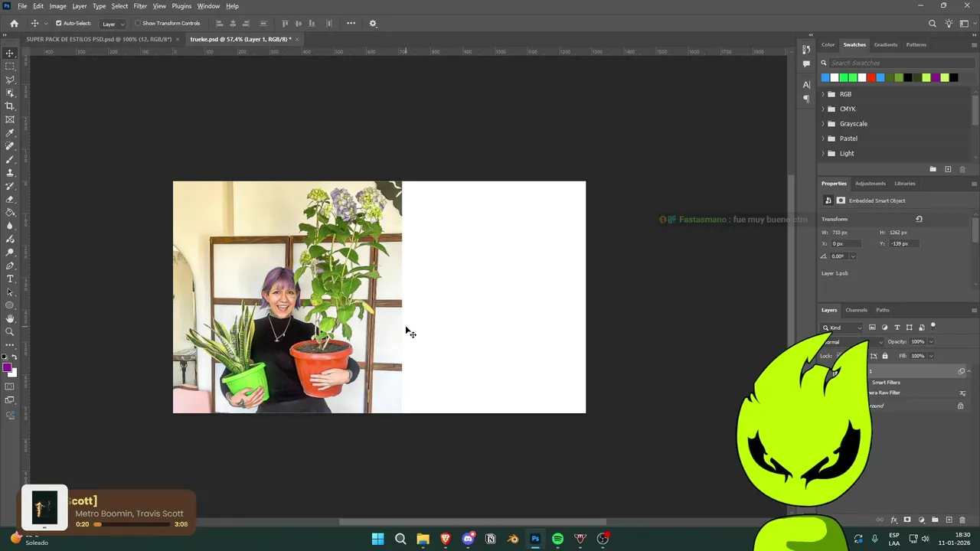This screenshot has width=980, height=551.
Task: Select the Crop tool
Action: (10, 106)
